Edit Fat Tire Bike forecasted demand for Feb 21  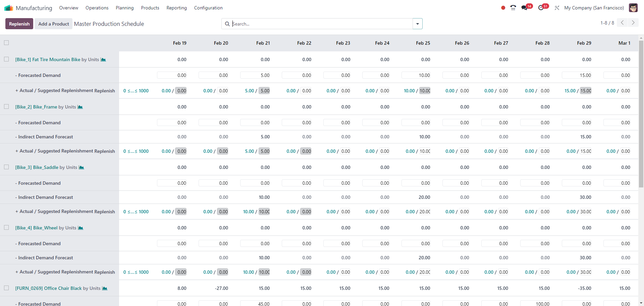point(255,75)
